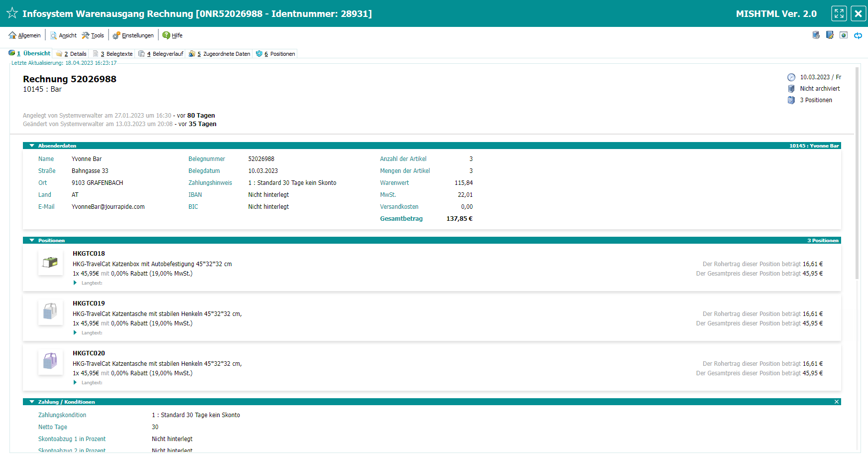This screenshot has width=868, height=459.
Task: Click the book with pencil edit icon
Action: tap(830, 35)
